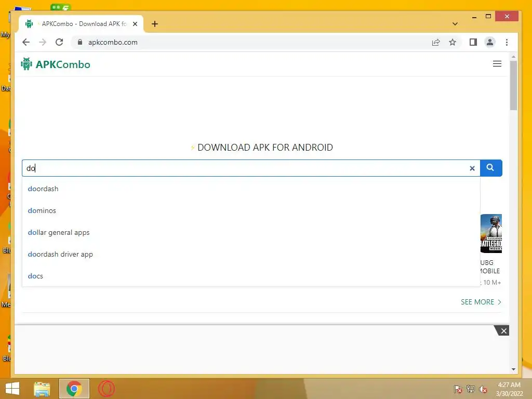Select the "dollar general apps" suggestion
Viewport: 532px width, 399px height.
coord(251,232)
